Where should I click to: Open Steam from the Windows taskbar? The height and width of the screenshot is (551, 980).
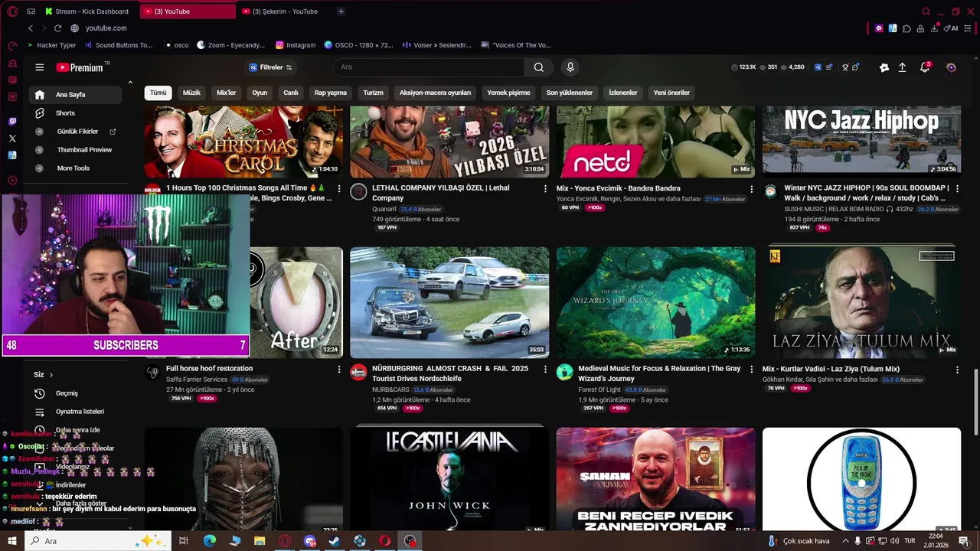pos(335,541)
